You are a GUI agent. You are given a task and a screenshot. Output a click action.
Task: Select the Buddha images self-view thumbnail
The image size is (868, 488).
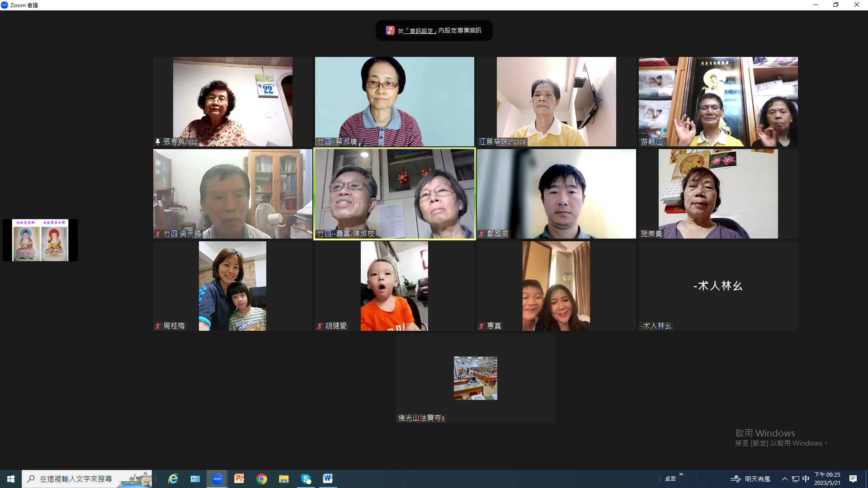(x=40, y=240)
